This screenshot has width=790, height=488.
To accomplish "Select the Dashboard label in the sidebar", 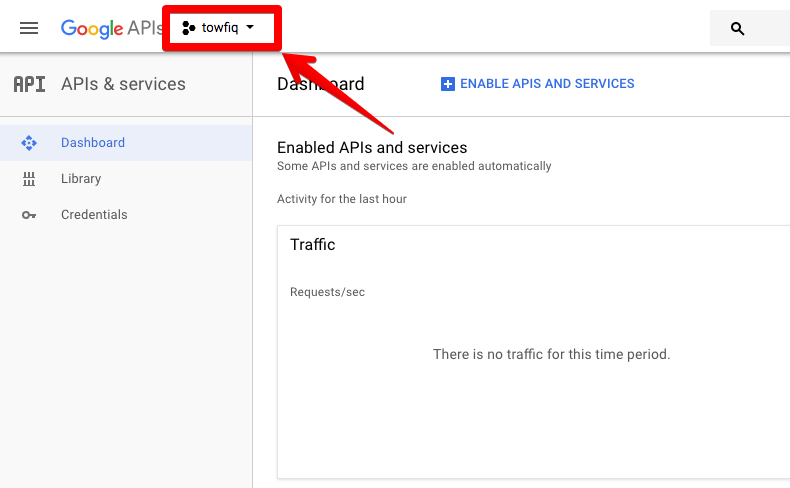I will coord(93,143).
